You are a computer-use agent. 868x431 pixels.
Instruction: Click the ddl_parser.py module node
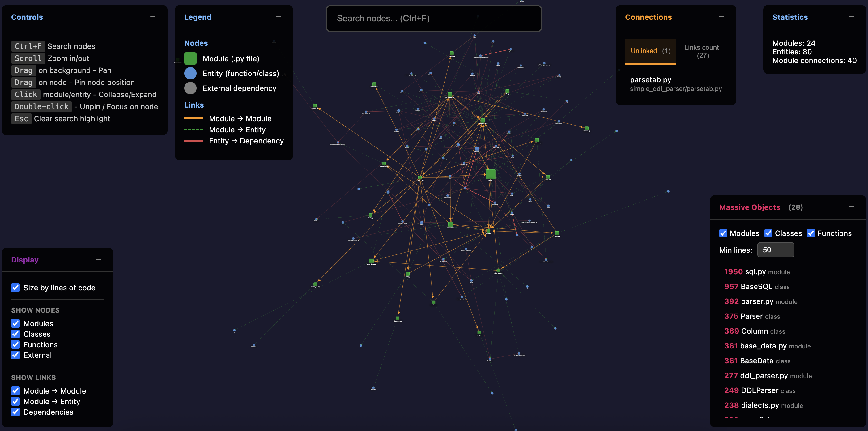[x=450, y=95]
